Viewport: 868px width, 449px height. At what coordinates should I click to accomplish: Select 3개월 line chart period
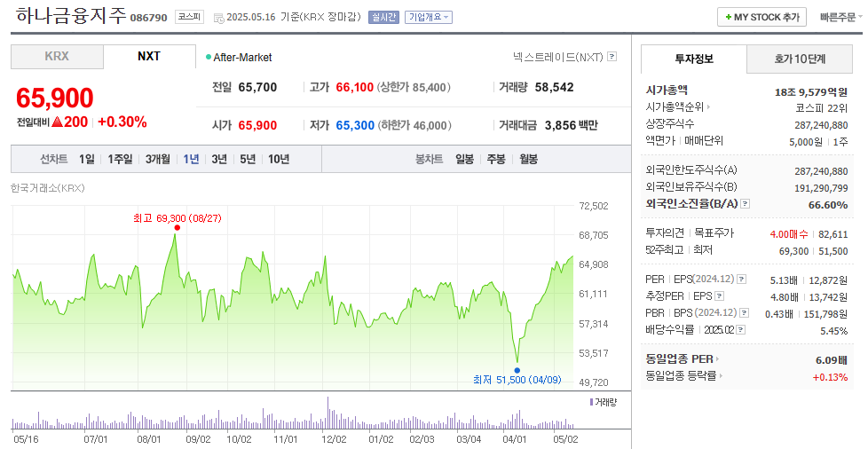point(158,160)
